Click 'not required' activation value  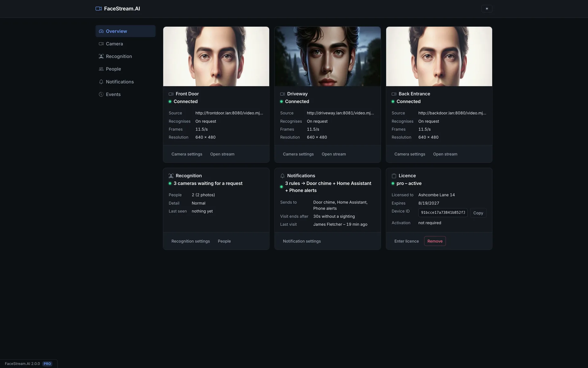[430, 223]
